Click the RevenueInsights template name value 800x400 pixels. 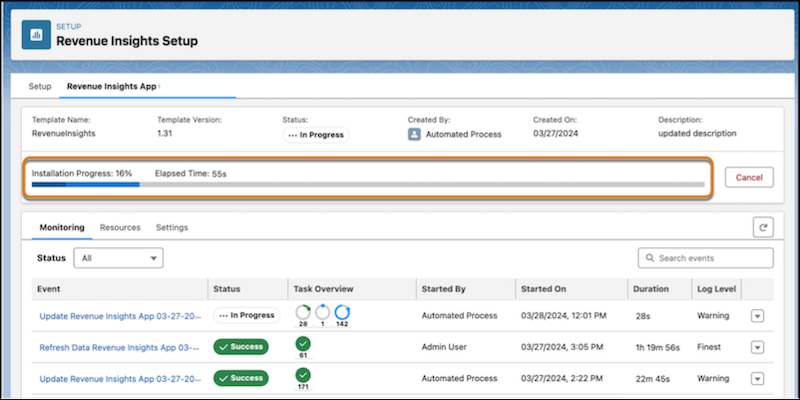(x=64, y=134)
